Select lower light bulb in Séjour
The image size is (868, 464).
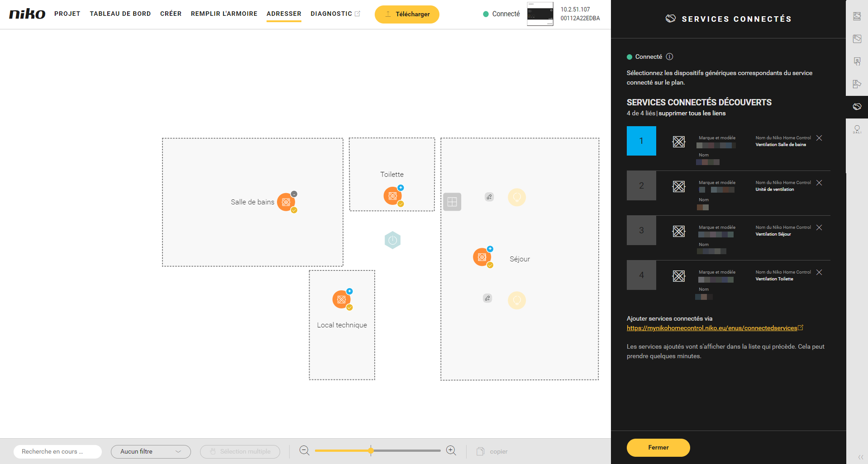click(x=517, y=300)
